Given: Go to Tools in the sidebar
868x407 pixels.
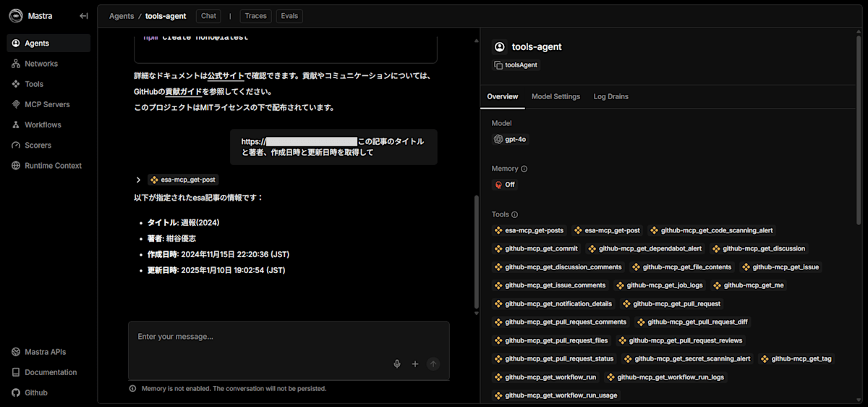Looking at the screenshot, I should pyautogui.click(x=48, y=84).
